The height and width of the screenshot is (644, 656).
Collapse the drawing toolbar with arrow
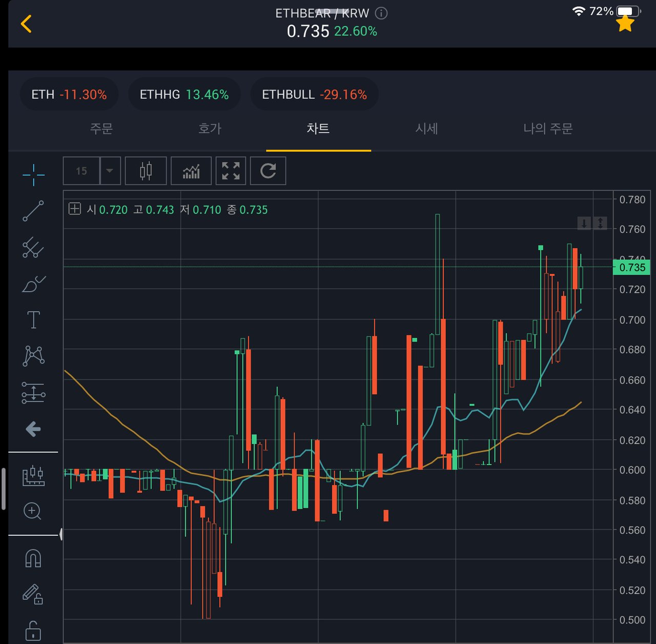(33, 429)
